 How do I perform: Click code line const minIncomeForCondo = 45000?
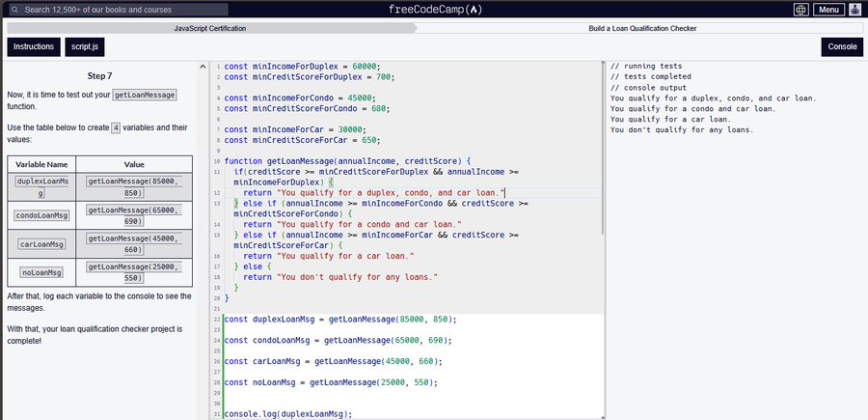point(300,98)
